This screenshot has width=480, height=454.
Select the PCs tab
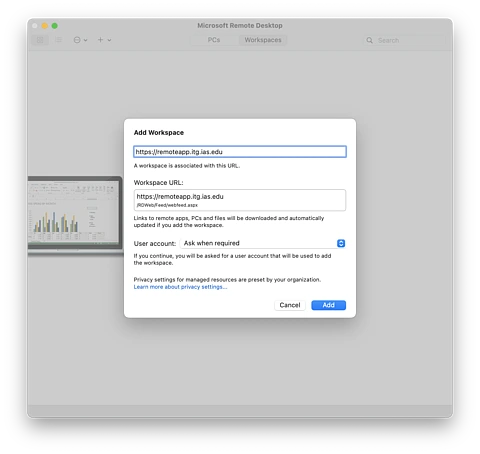[x=214, y=40]
